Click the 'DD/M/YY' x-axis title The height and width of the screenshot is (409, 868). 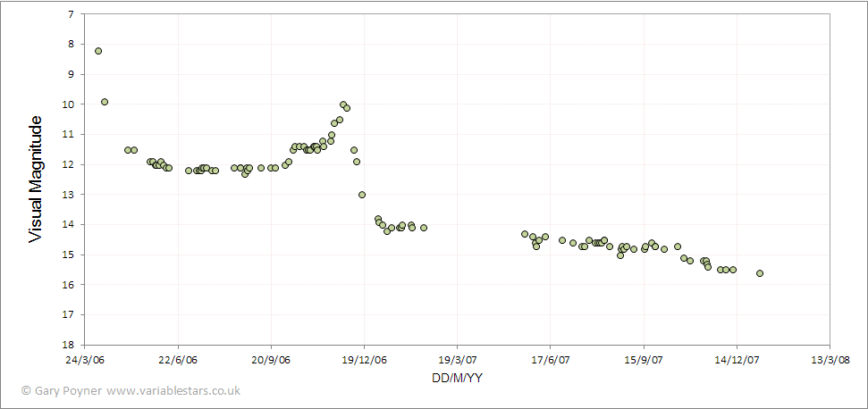click(456, 379)
